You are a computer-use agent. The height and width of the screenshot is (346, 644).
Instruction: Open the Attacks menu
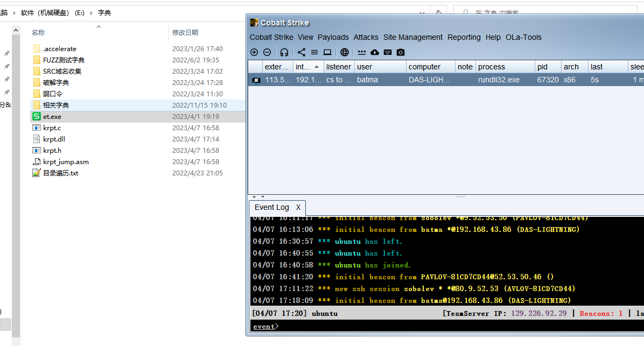[366, 37]
